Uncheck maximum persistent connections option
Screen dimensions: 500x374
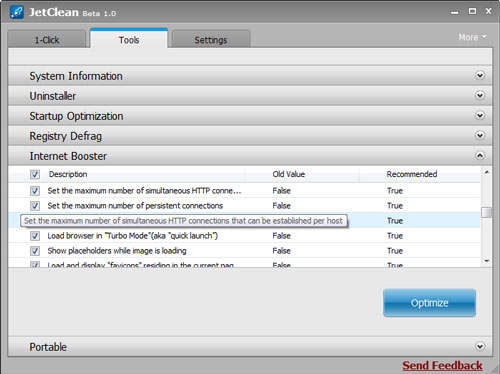35,206
